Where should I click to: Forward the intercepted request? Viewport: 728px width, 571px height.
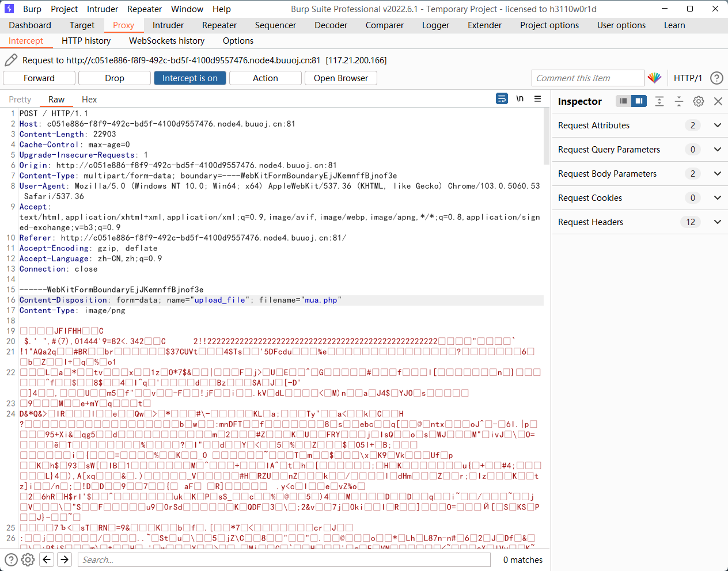[39, 78]
